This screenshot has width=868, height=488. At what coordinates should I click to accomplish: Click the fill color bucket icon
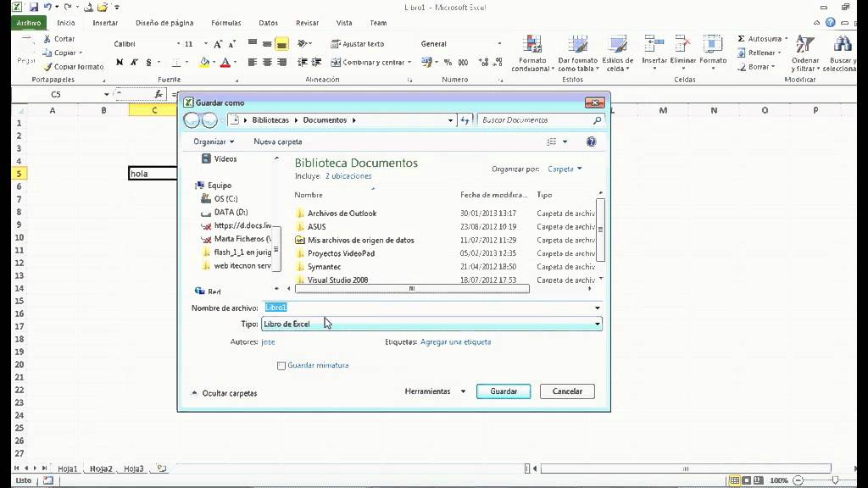205,63
